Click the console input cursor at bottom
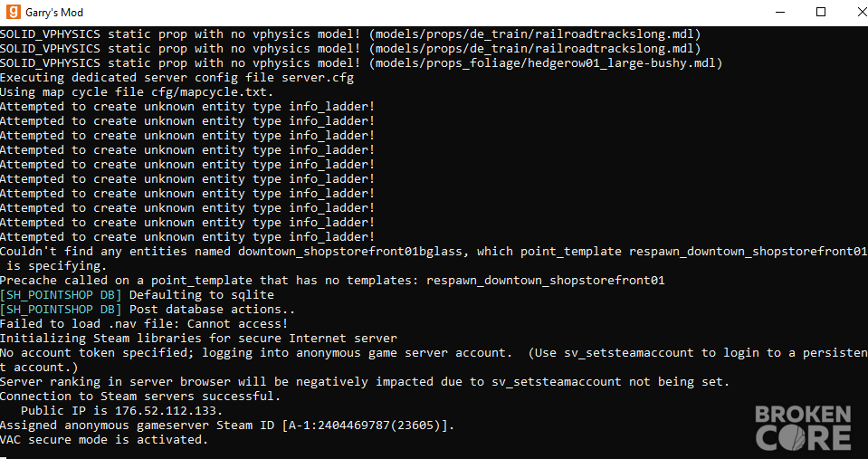This screenshot has height=459, width=868. (4, 457)
